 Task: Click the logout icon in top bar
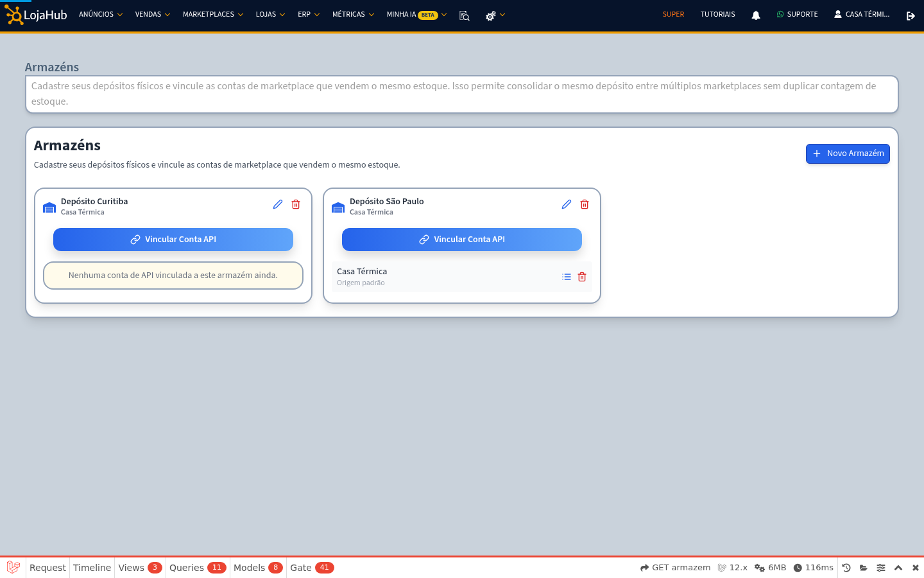[x=911, y=15]
